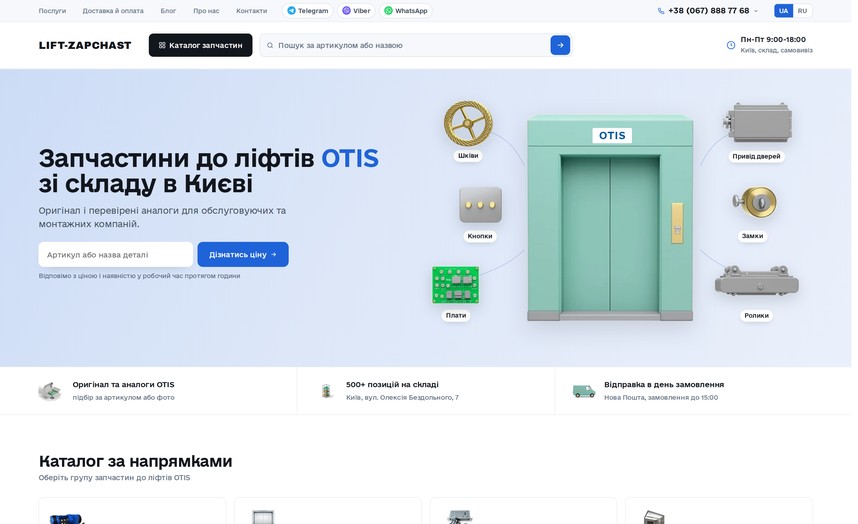Select the Привід дверей motor image

pyautogui.click(x=758, y=124)
